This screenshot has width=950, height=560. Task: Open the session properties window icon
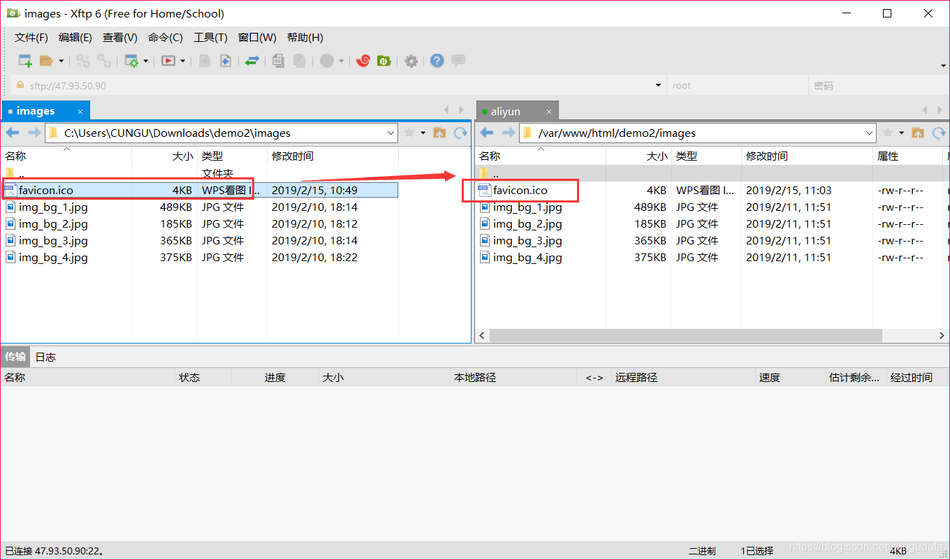pyautogui.click(x=131, y=61)
